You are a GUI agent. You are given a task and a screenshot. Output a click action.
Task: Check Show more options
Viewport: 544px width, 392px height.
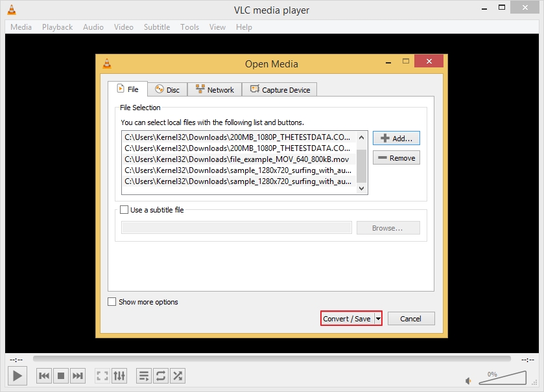(112, 301)
